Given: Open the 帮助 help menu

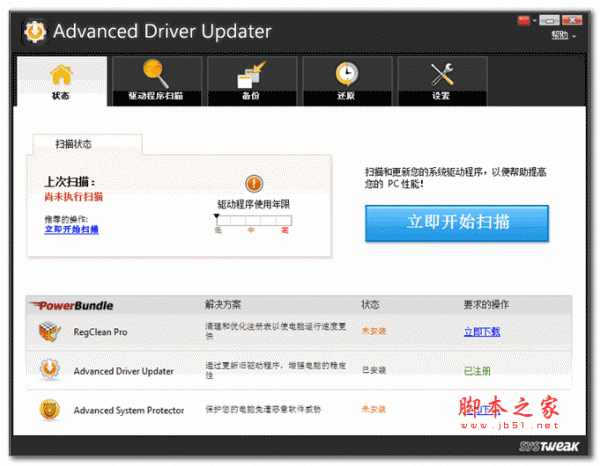Looking at the screenshot, I should (x=563, y=36).
